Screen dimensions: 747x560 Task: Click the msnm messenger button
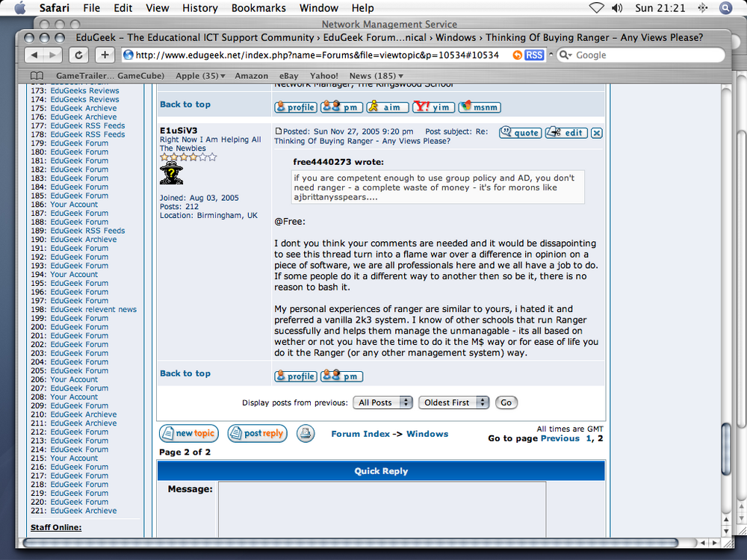(480, 107)
